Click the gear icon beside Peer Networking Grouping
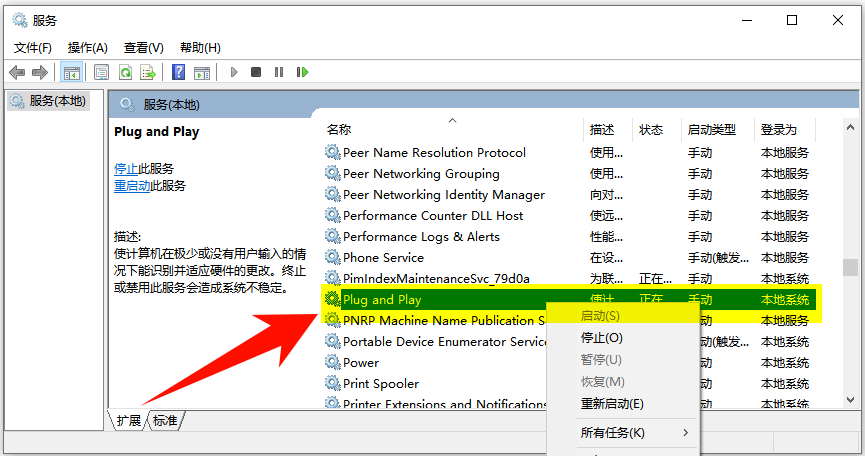The image size is (865, 456). 333,173
